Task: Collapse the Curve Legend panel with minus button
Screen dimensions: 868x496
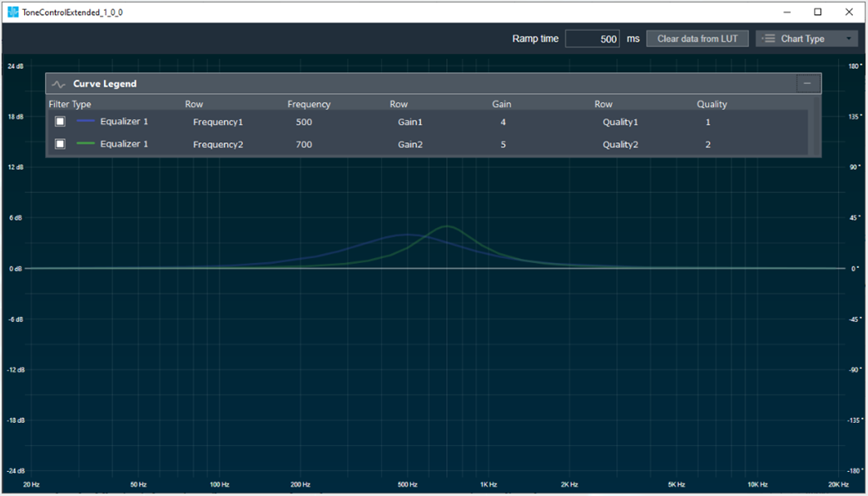Action: tap(807, 83)
